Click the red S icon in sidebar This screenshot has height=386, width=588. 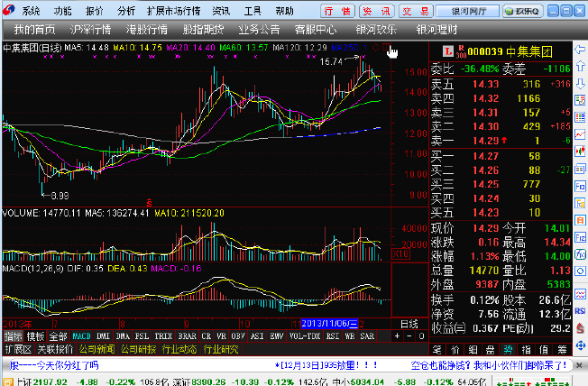pos(580,328)
